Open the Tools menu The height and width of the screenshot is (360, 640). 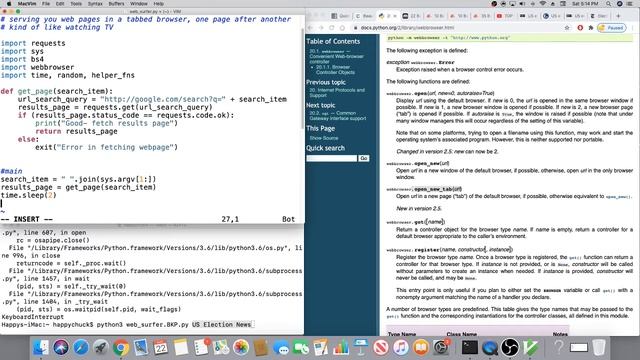[76, 4]
